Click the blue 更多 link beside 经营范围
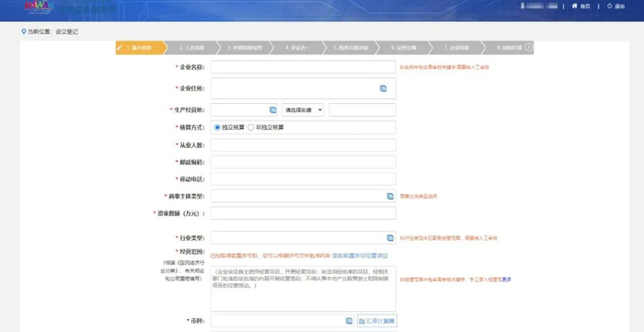This screenshot has width=644, height=332. tap(507, 280)
